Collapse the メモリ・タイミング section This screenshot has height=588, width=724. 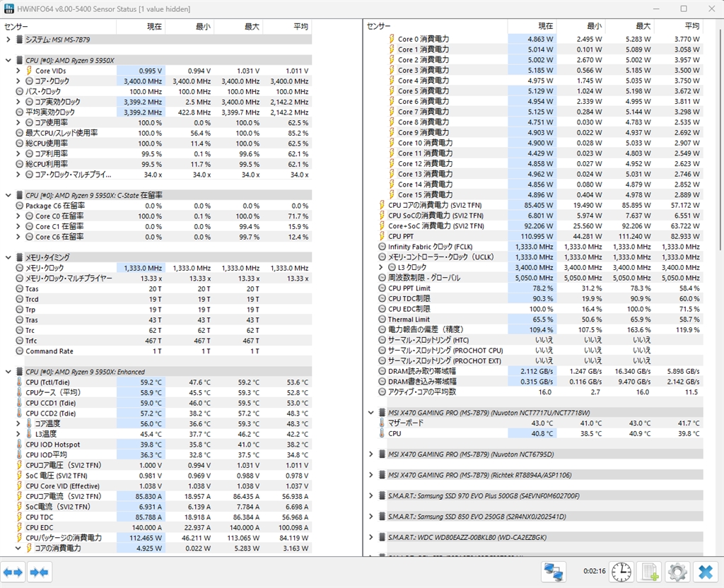8,257
